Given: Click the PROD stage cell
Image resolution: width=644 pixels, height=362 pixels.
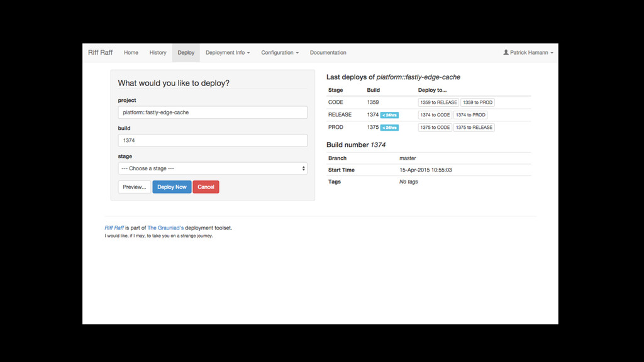Looking at the screenshot, I should pyautogui.click(x=336, y=127).
